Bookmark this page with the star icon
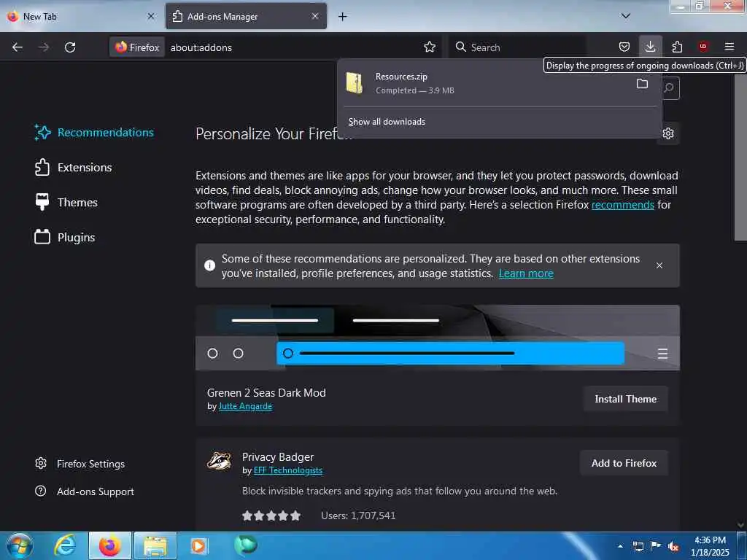Image resolution: width=747 pixels, height=560 pixels. click(429, 47)
